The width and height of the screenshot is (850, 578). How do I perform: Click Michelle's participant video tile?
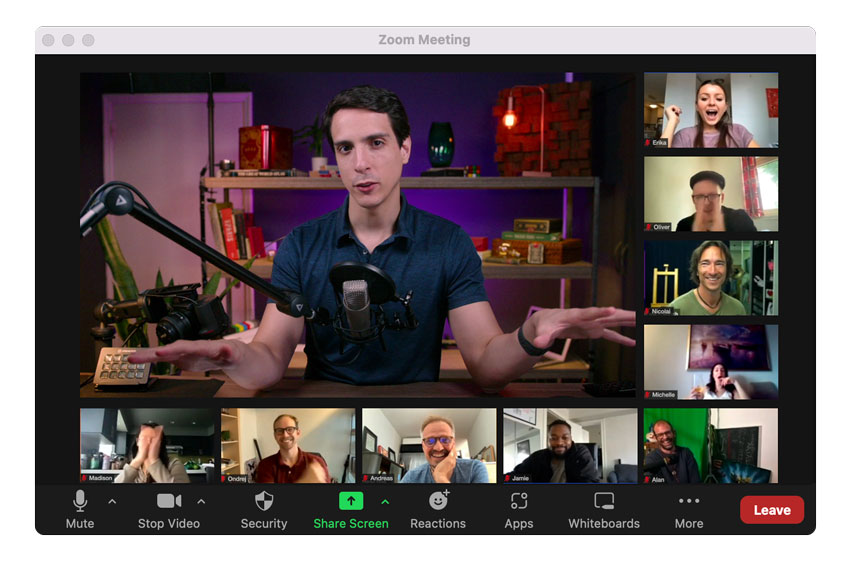coord(710,362)
